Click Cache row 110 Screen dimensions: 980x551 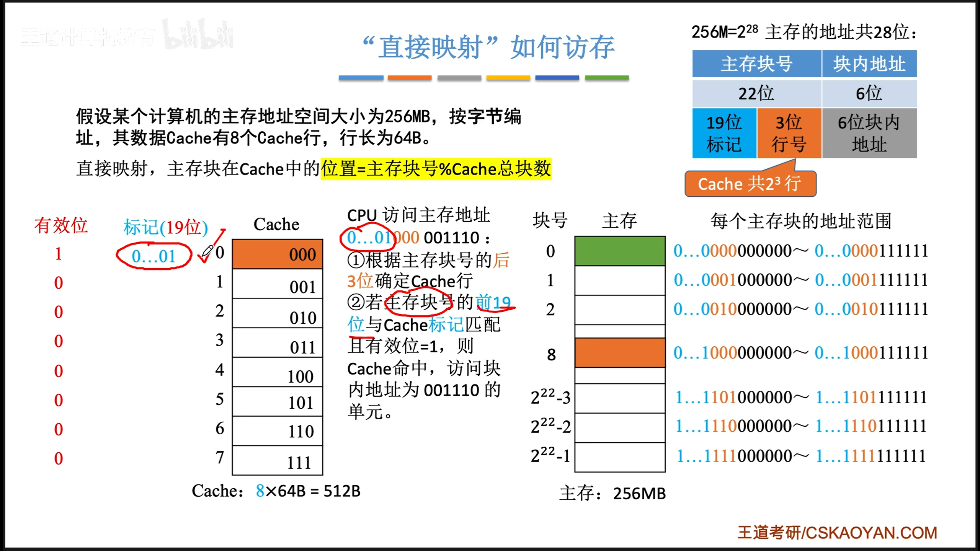coord(278,431)
